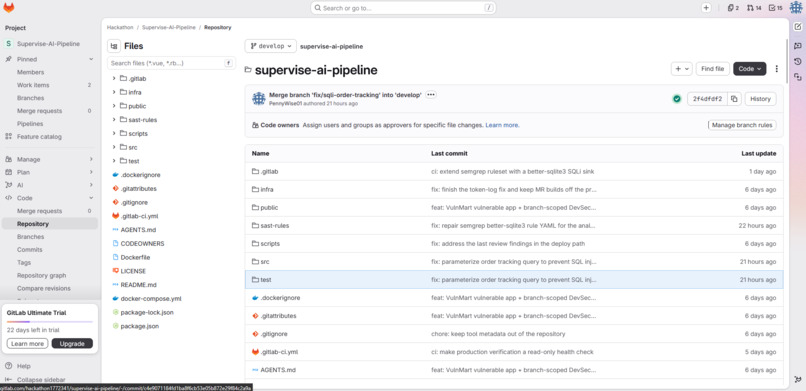
Task: Open the scripts folder last commit message
Action: pos(508,244)
